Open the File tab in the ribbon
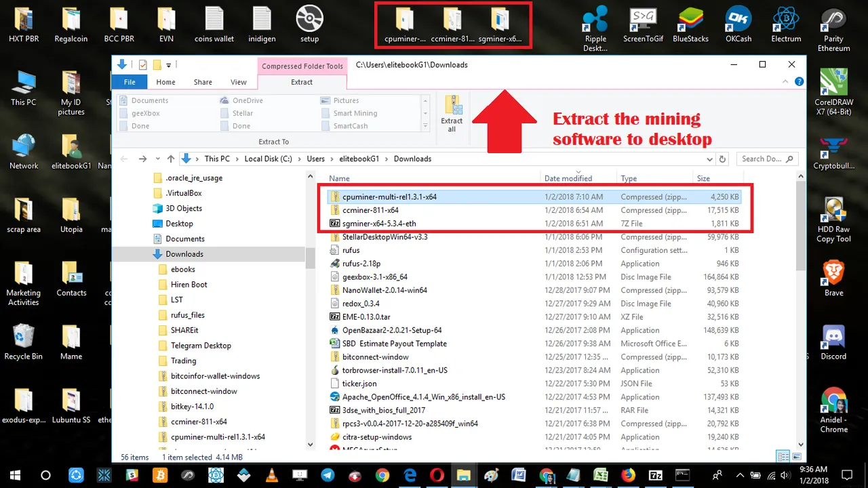Image resolution: width=868 pixels, height=488 pixels. coord(130,82)
